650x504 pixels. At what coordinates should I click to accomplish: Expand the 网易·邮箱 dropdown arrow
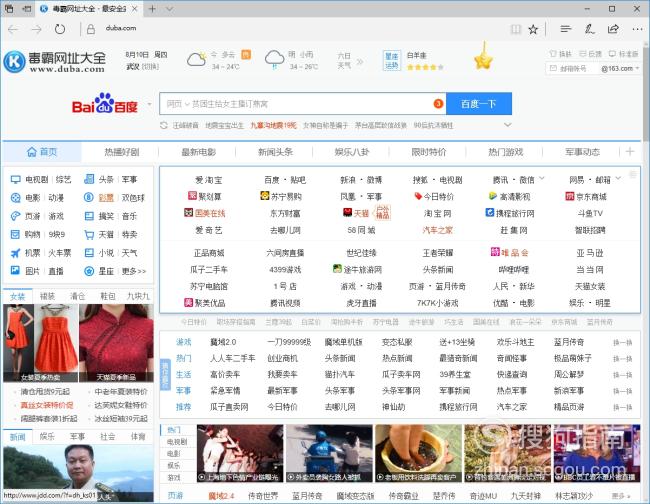pyautogui.click(x=618, y=179)
